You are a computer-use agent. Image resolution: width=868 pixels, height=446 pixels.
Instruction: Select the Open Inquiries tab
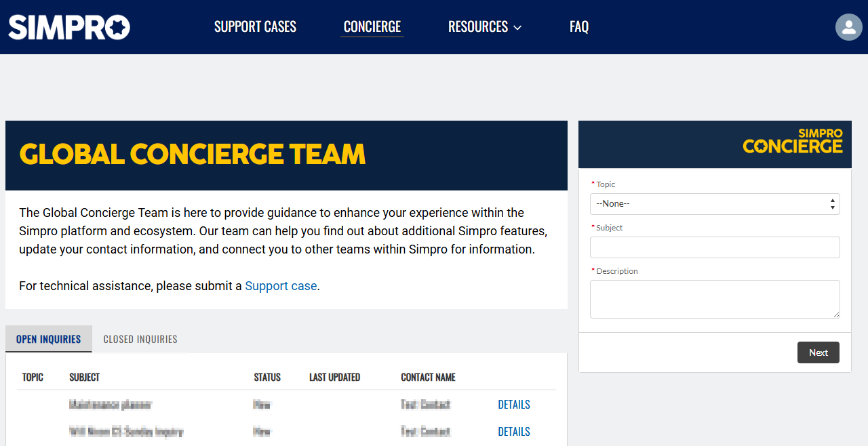pyautogui.click(x=48, y=339)
